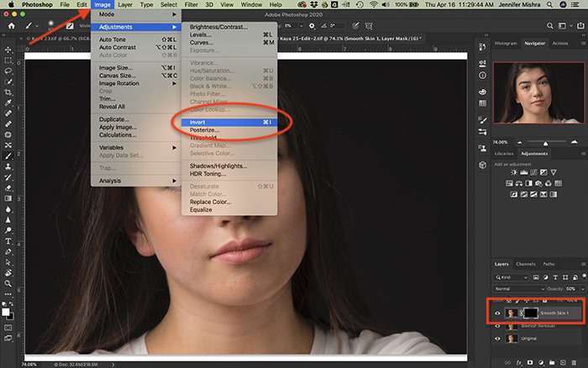This screenshot has width=588, height=368.
Task: Click the Home icon in options bar
Action: (12, 26)
